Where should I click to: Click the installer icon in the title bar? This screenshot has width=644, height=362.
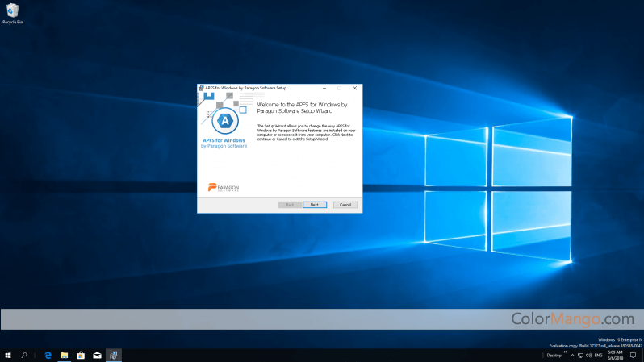[201, 87]
